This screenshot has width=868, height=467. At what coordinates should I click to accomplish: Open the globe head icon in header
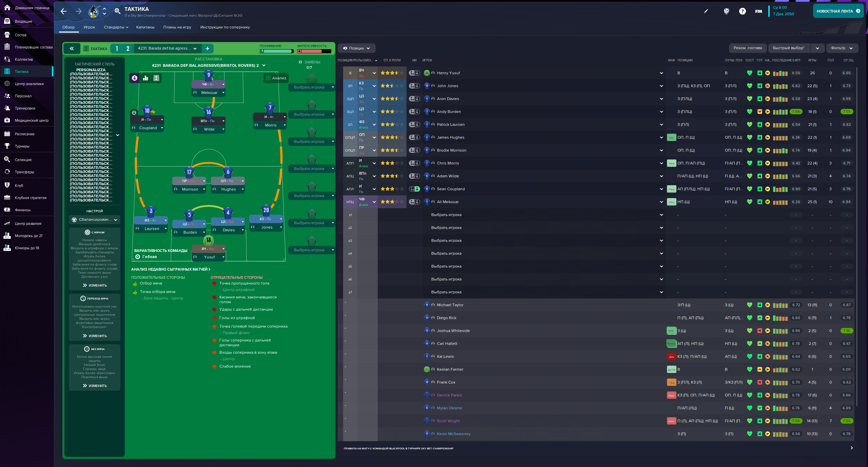coord(726,11)
